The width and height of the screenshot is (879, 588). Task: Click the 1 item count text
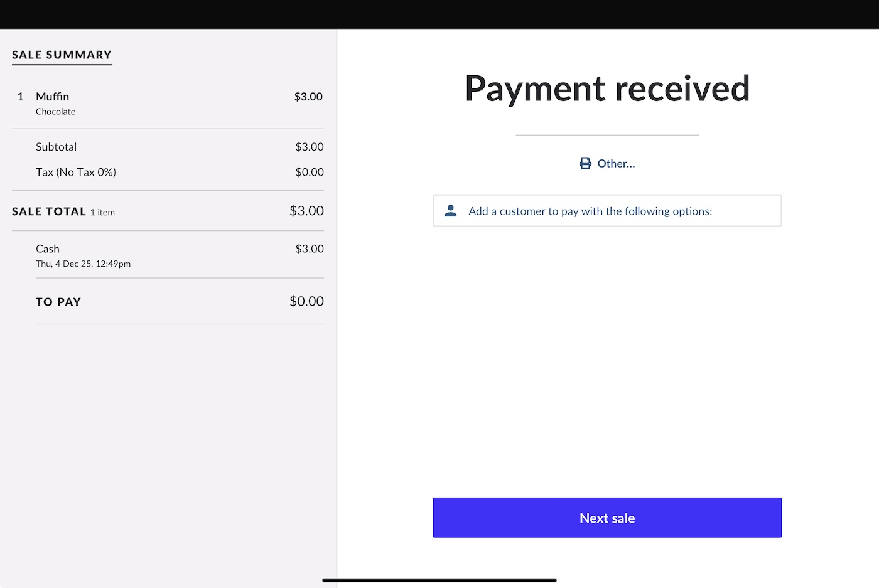point(102,213)
